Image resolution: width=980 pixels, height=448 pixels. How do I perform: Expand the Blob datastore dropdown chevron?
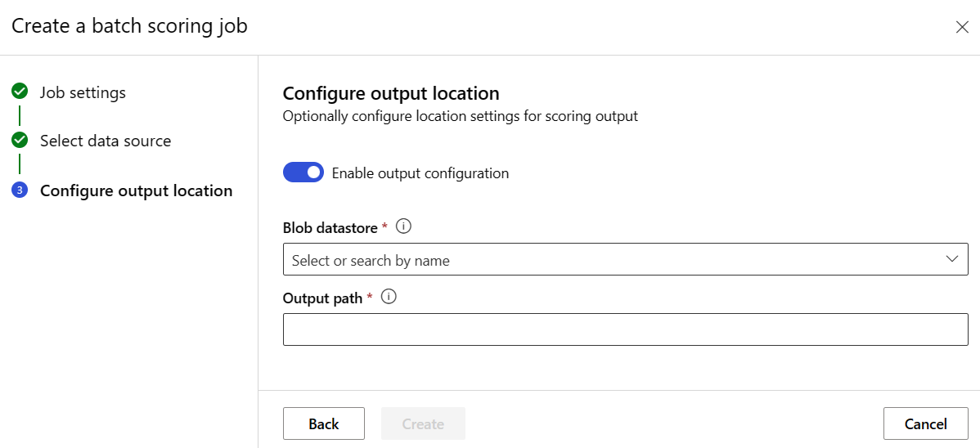click(x=951, y=259)
